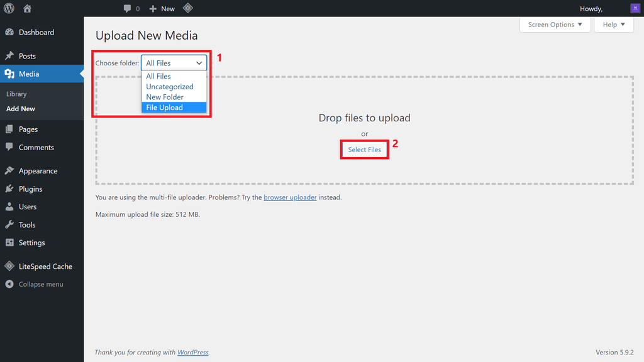Expand the Screen Options dropdown
The width and height of the screenshot is (644, 362).
(554, 25)
